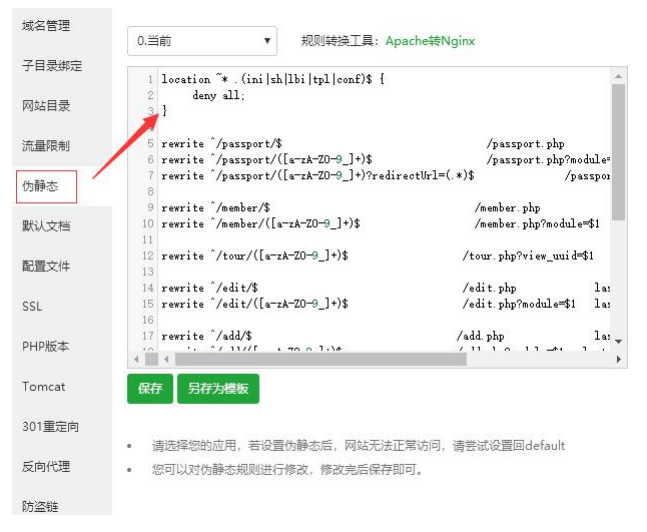647x532 pixels.
Task: Click 'rewrite ^/passport/$' on line 5
Action: (x=222, y=144)
